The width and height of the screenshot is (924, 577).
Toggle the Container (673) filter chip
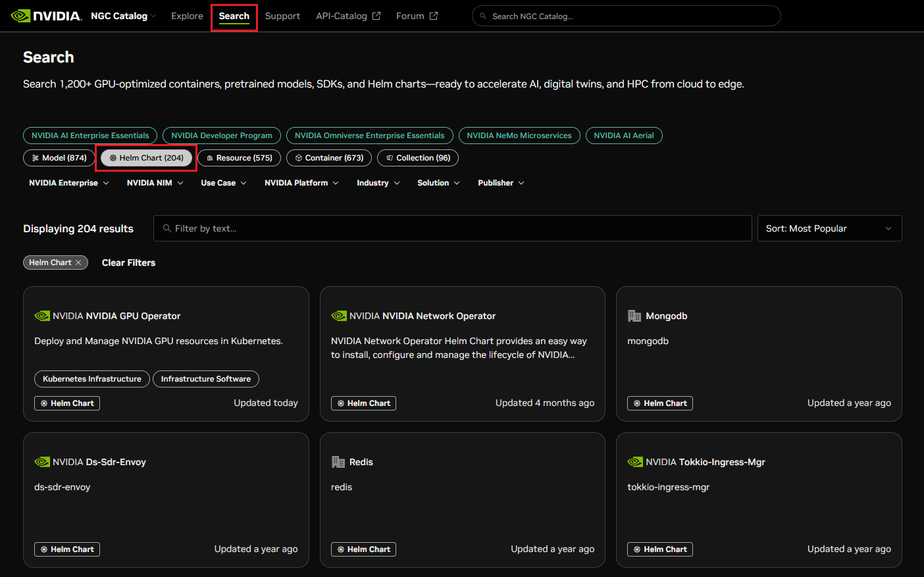click(x=329, y=158)
